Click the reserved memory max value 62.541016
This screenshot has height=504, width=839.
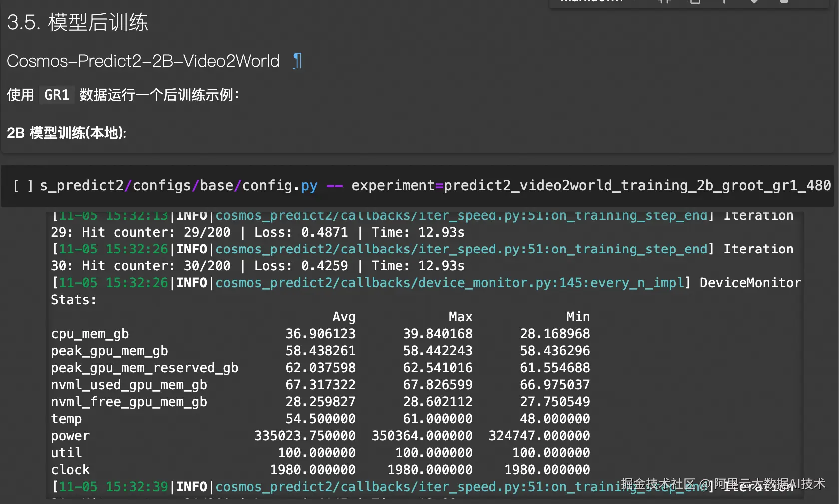[x=437, y=368]
